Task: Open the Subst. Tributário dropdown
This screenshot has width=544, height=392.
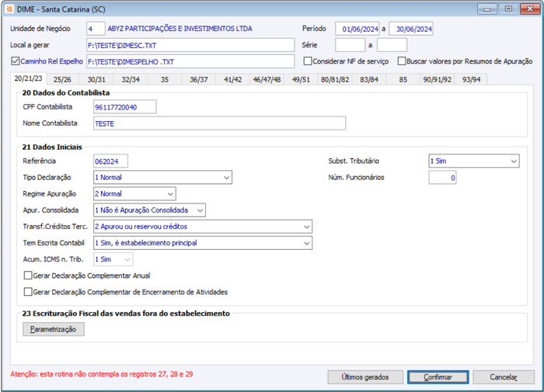Action: pos(474,161)
